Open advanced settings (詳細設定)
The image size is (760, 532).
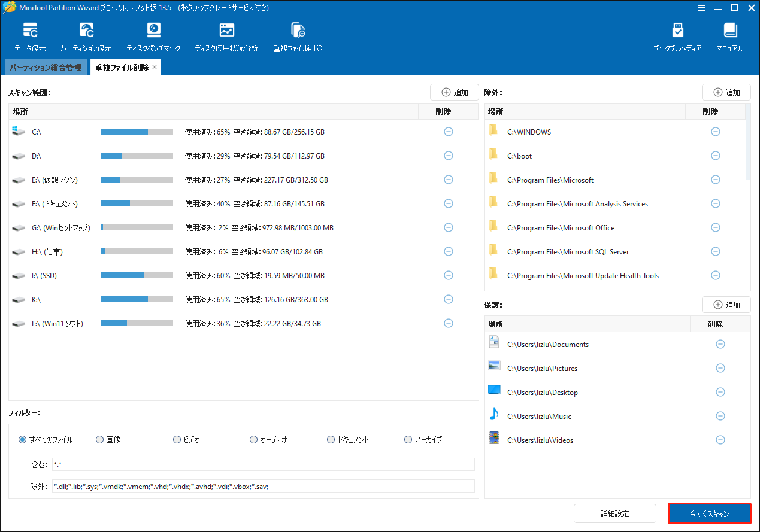(614, 513)
